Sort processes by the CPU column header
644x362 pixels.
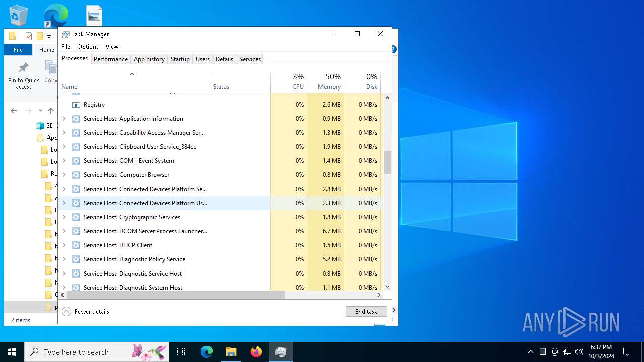(x=289, y=82)
